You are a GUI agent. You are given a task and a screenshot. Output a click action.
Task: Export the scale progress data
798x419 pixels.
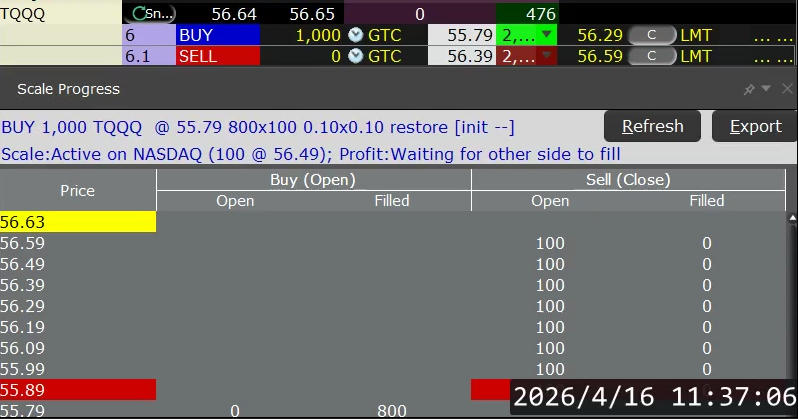(x=755, y=126)
